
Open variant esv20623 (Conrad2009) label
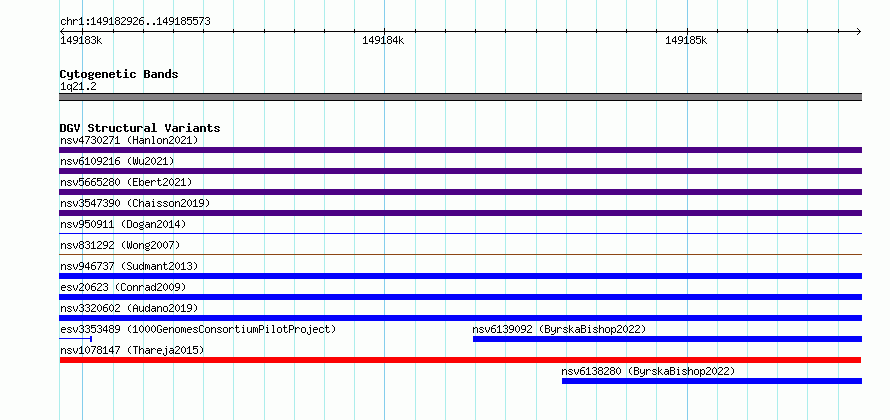[x=123, y=287]
